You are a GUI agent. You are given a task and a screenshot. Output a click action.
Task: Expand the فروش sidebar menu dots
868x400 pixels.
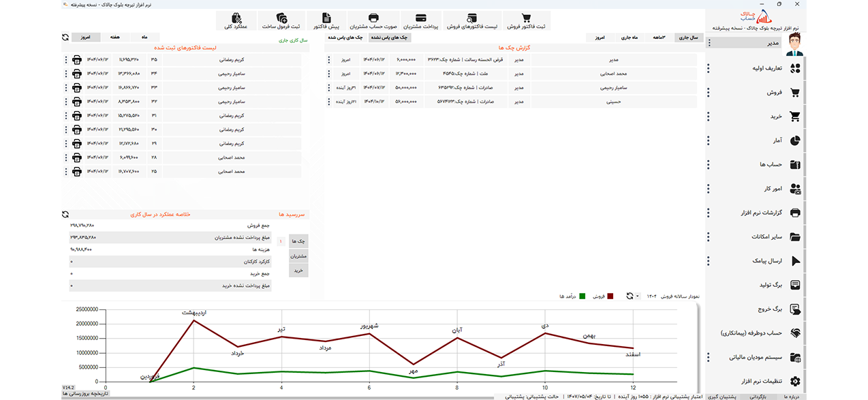[709, 93]
